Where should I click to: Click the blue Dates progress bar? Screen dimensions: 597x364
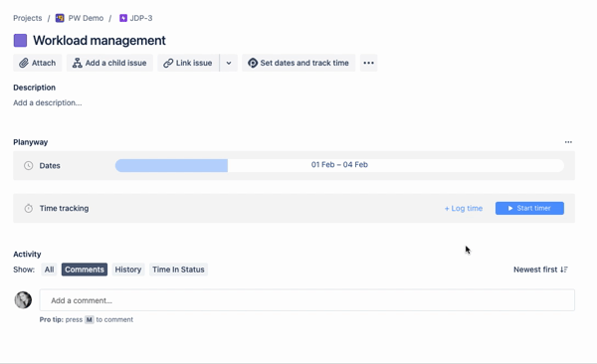tap(171, 166)
